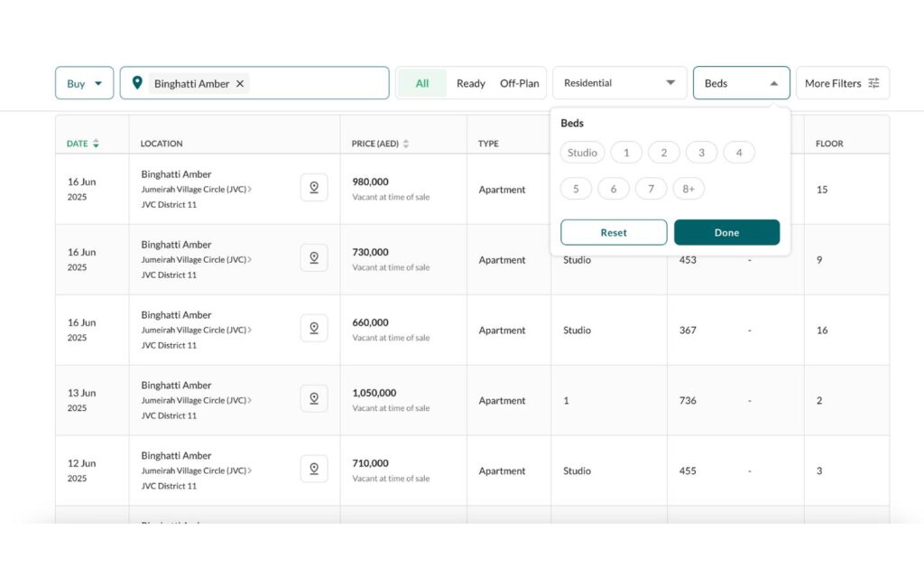Sort table by Date column
Screen dimensions: 924x578
tap(82, 144)
